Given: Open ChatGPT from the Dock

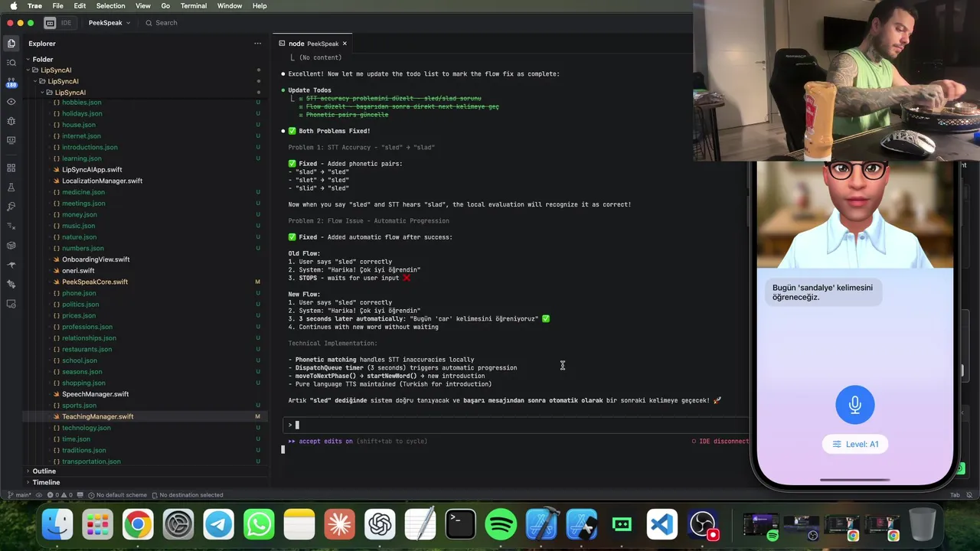Looking at the screenshot, I should [x=380, y=525].
